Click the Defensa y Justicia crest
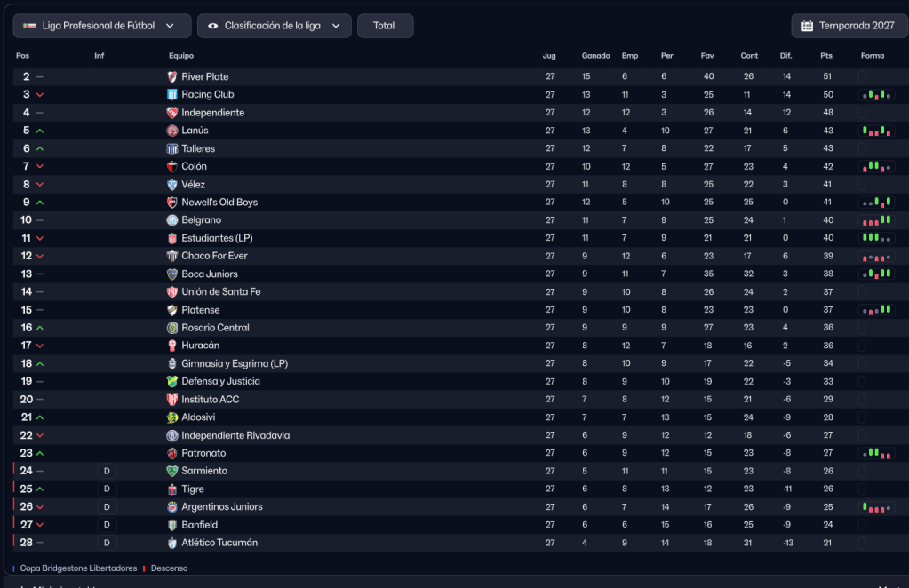 (172, 382)
